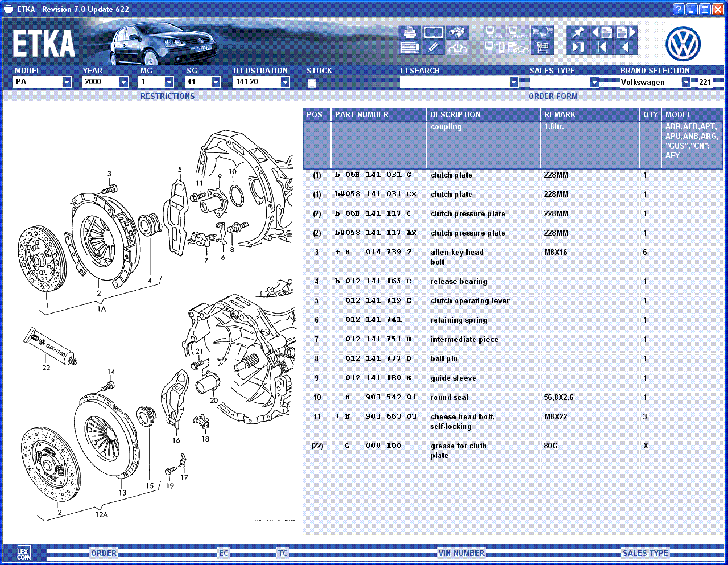This screenshot has width=728, height=565.
Task: Click the multiple shopping carts icon
Action: click(x=542, y=32)
